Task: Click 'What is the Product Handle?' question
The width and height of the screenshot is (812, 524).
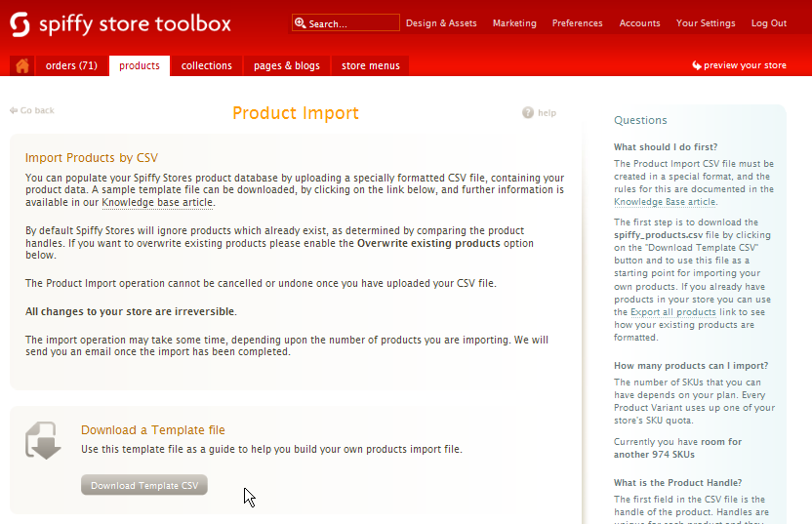Action: coord(678,483)
